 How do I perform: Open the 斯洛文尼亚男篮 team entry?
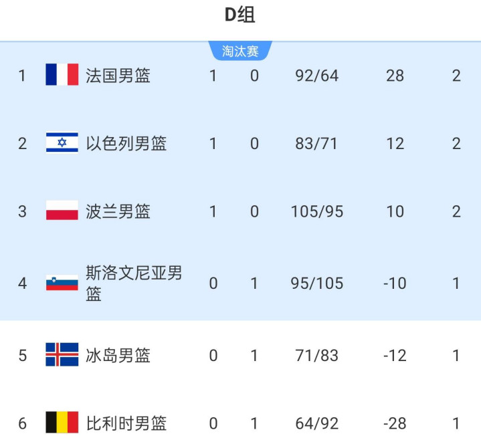click(x=133, y=283)
